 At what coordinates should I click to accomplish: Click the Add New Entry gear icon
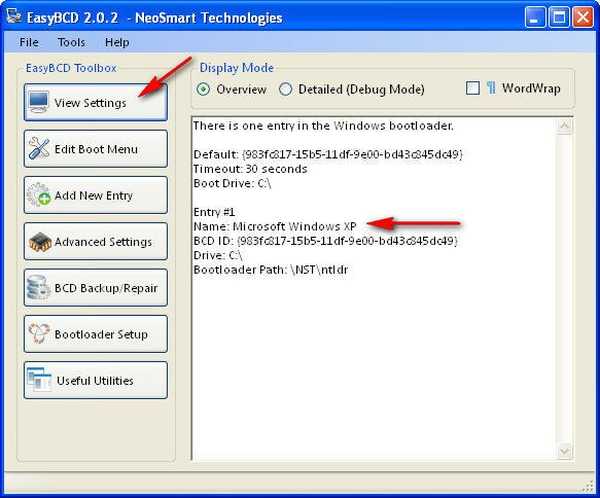tap(39, 196)
